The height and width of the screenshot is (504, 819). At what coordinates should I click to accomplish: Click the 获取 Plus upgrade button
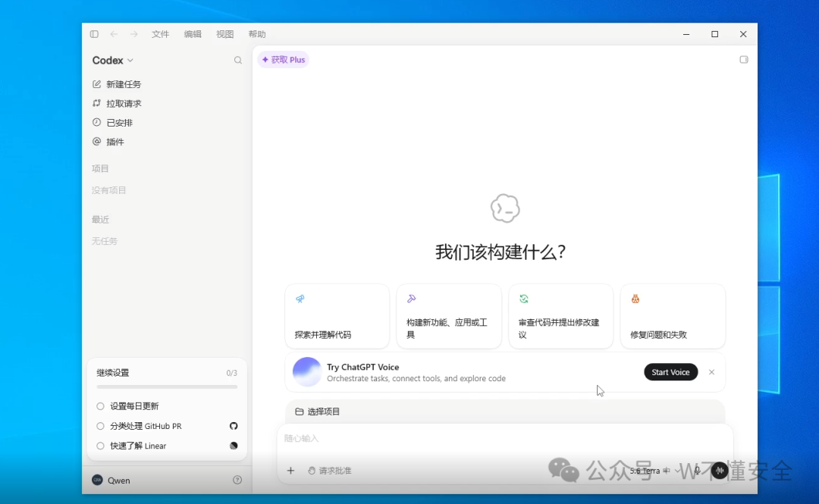(284, 60)
